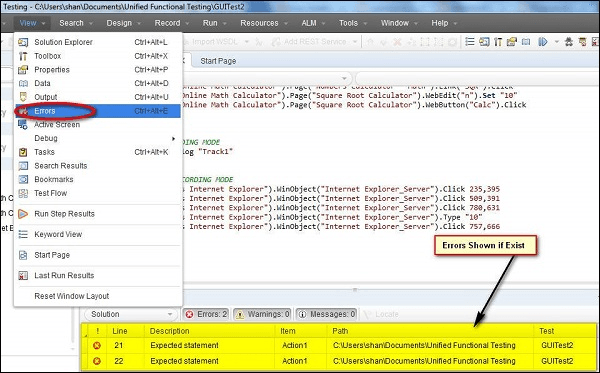Close the open View menu in menu bar
The image size is (600, 373).
[x=32, y=23]
